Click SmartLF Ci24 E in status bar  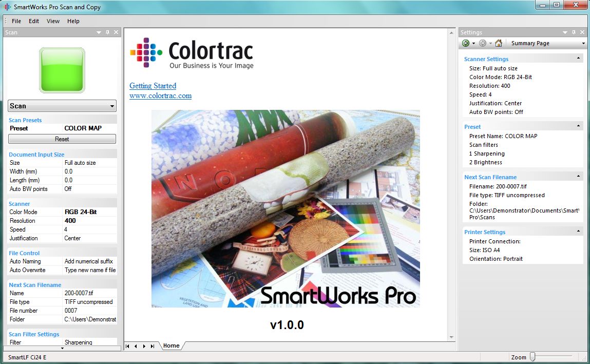coord(27,357)
